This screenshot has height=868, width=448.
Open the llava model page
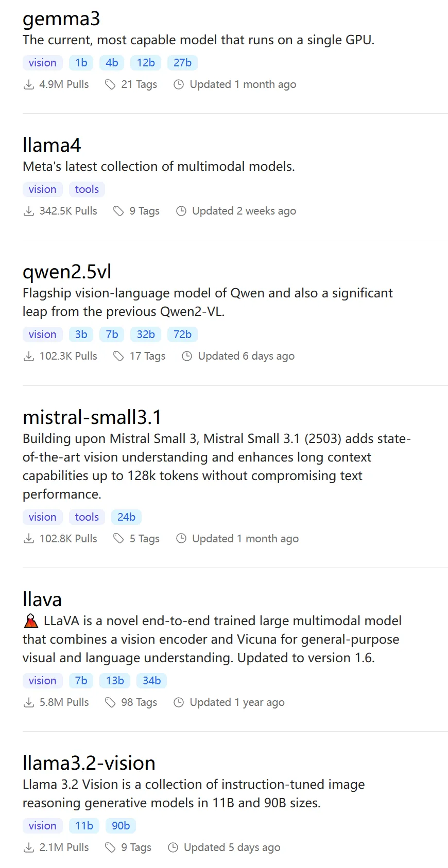[x=42, y=599]
